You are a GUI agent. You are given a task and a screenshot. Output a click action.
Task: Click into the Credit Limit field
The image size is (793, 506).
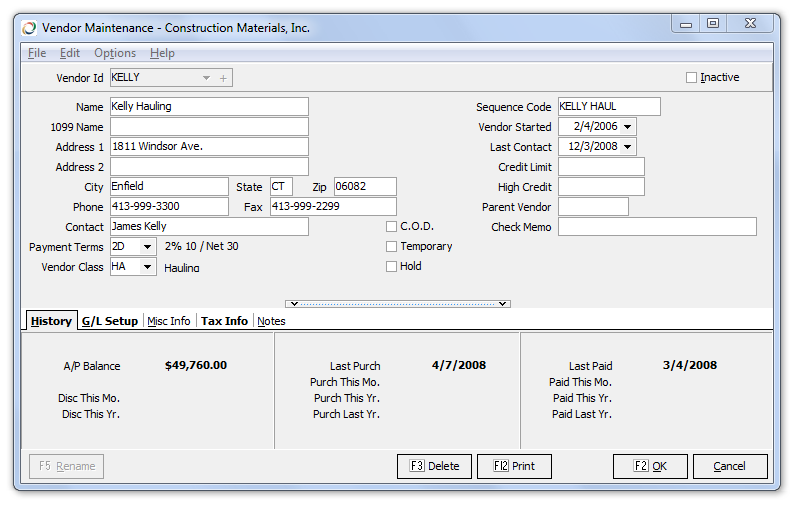pyautogui.click(x=601, y=167)
